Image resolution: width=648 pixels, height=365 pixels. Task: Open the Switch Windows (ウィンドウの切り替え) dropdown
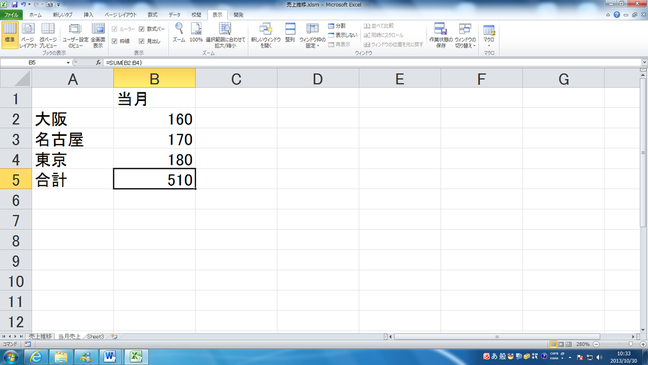click(x=465, y=35)
